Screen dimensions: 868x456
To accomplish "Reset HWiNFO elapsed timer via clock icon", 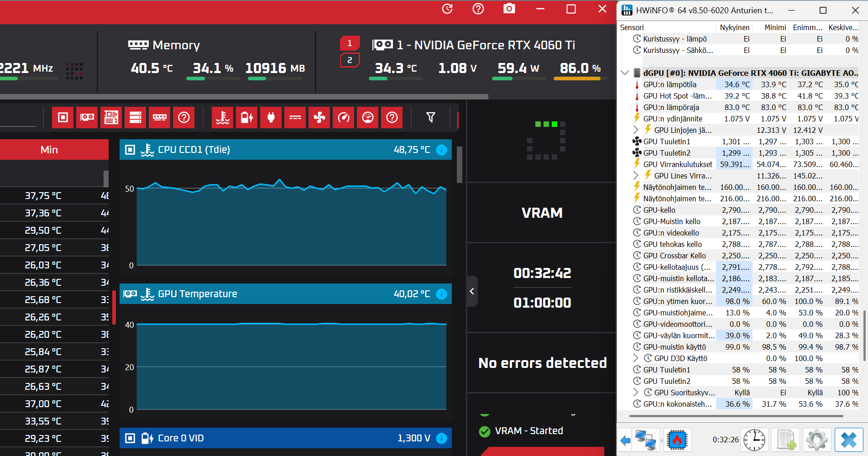I will (754, 440).
